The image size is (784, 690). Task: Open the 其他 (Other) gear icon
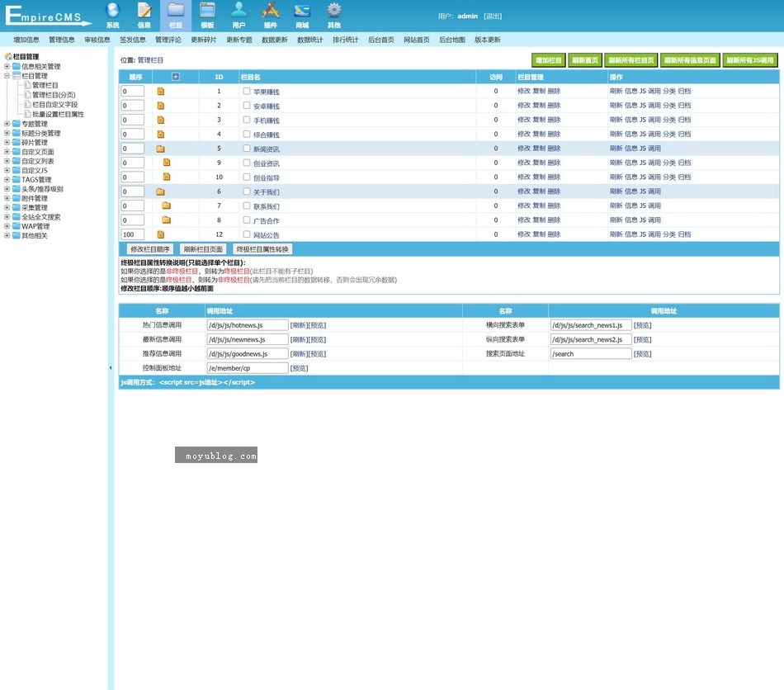tap(333, 12)
